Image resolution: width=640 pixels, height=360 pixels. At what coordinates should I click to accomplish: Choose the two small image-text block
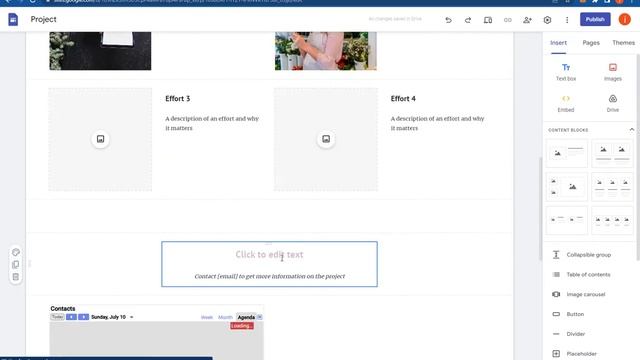point(567,220)
